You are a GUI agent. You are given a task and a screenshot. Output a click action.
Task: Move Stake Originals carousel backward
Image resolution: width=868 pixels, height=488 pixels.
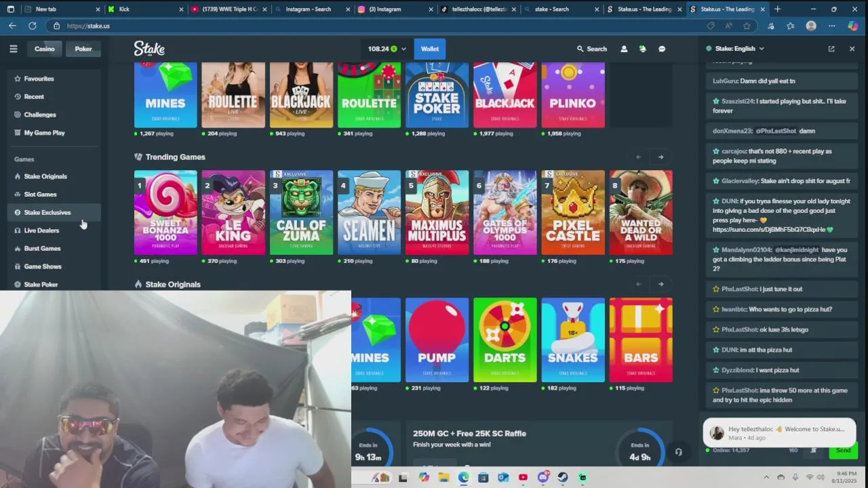(638, 284)
